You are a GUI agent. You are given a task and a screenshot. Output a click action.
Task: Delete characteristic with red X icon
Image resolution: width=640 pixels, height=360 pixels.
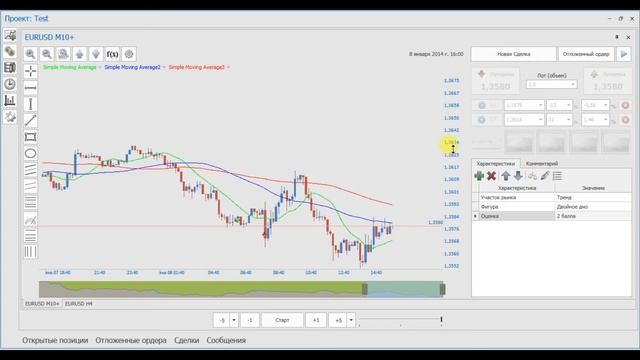(491, 176)
